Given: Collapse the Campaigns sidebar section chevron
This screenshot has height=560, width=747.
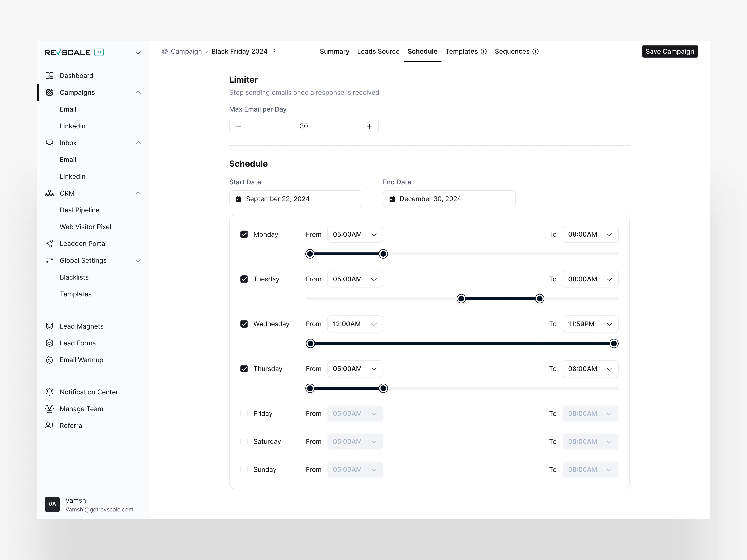Looking at the screenshot, I should (x=138, y=93).
